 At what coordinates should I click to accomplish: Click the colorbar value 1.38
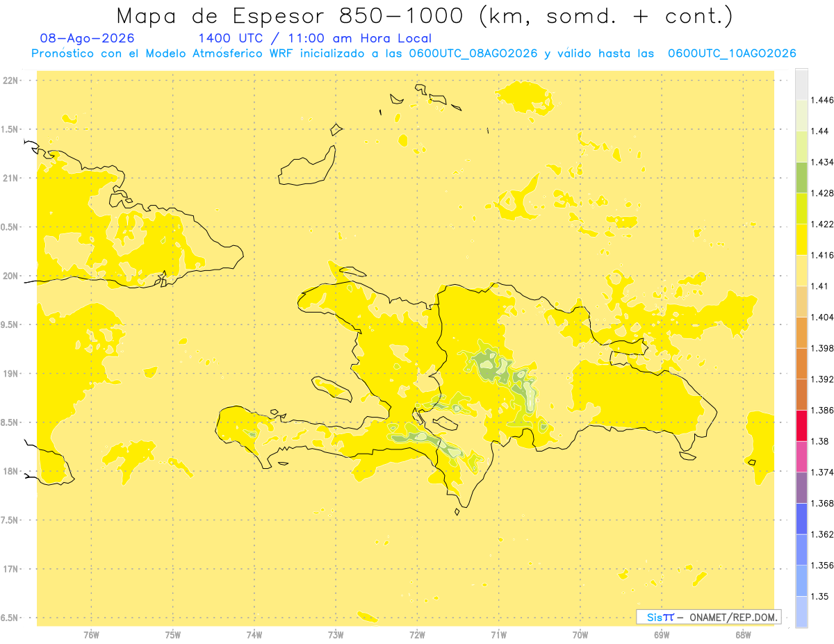point(819,441)
